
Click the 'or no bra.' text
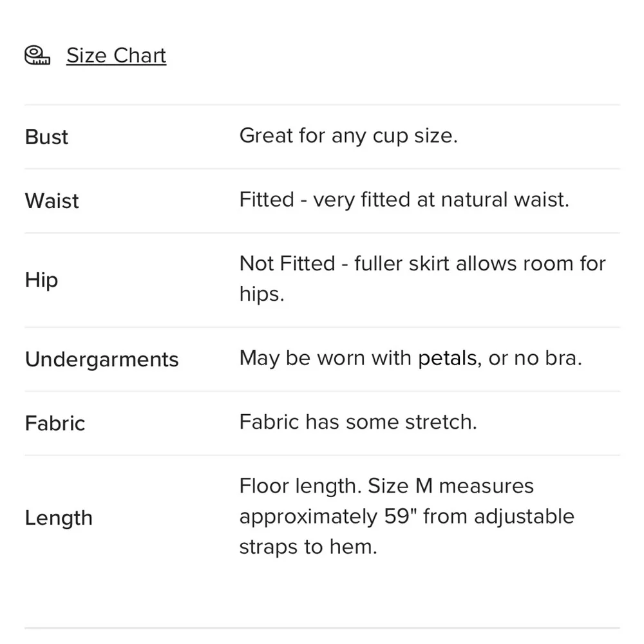[535, 358]
